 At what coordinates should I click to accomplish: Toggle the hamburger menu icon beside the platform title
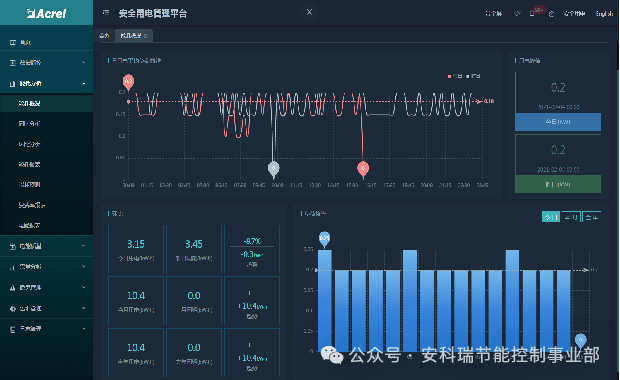pyautogui.click(x=106, y=13)
